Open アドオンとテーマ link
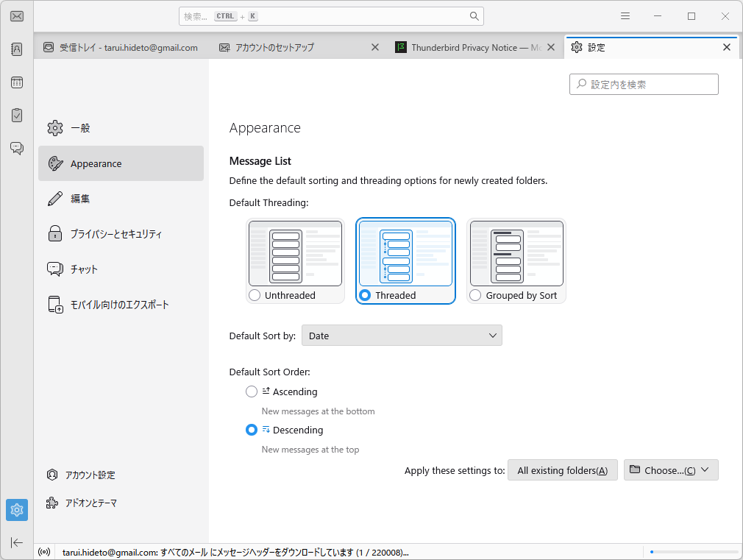Screen dimensions: 743x560 [x=82, y=503]
